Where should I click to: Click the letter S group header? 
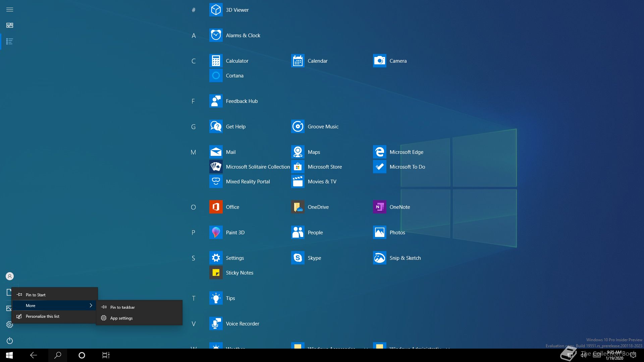point(193,258)
